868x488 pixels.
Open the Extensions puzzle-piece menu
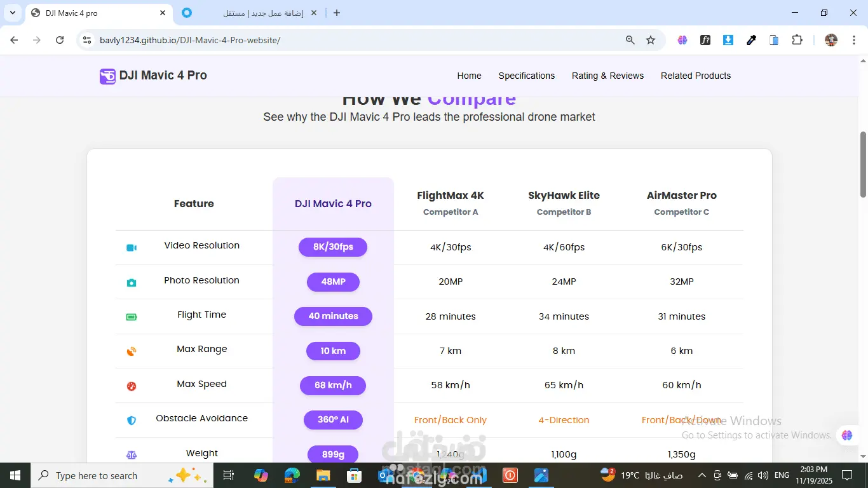click(x=797, y=40)
